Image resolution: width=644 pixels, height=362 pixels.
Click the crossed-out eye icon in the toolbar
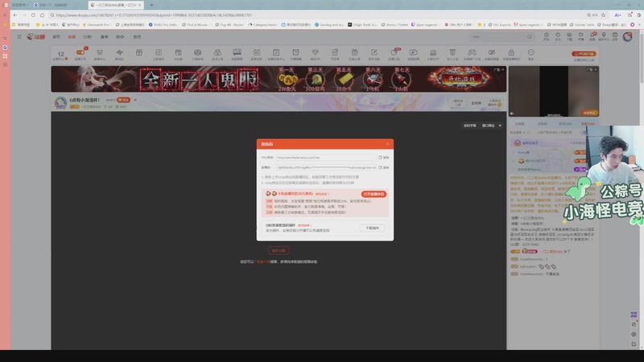[x=492, y=52]
